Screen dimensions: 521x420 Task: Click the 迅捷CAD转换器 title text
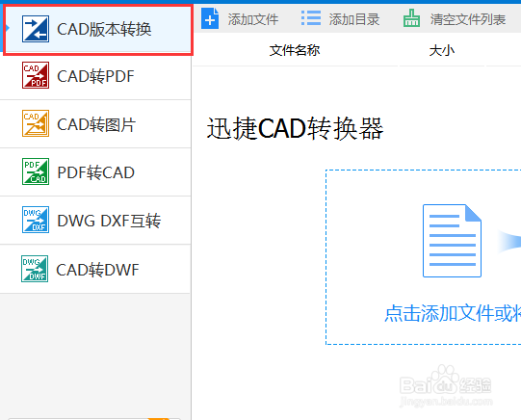[x=295, y=128]
